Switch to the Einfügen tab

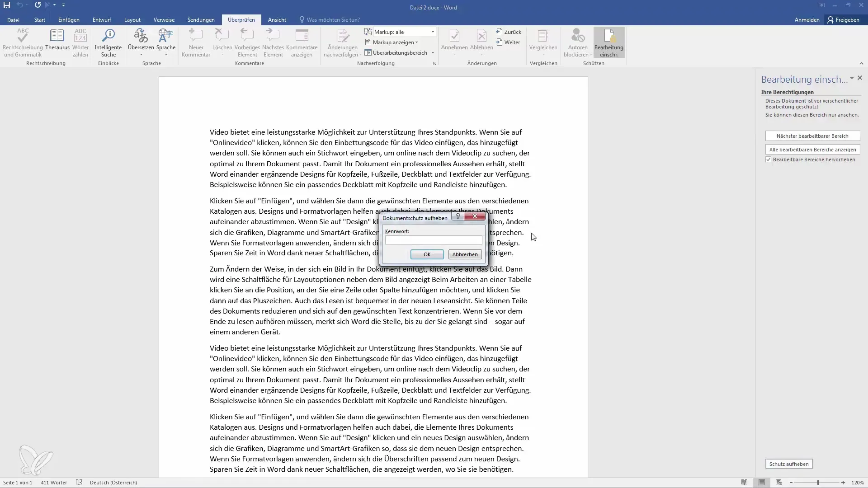(69, 20)
